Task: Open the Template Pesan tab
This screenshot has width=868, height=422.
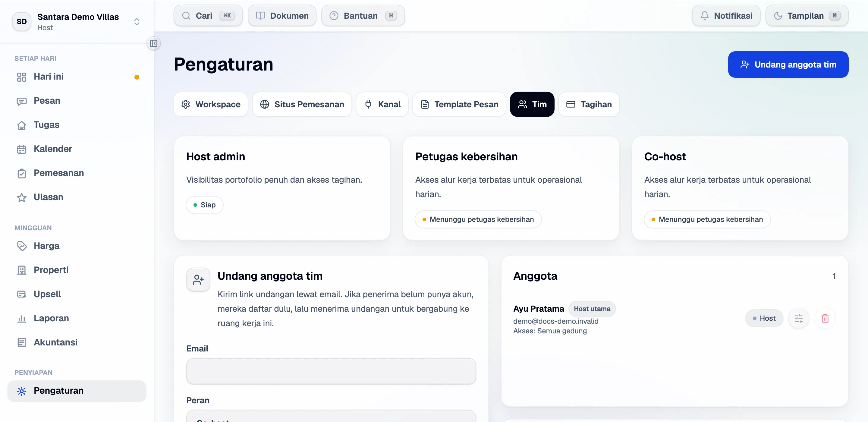Action: point(459,105)
